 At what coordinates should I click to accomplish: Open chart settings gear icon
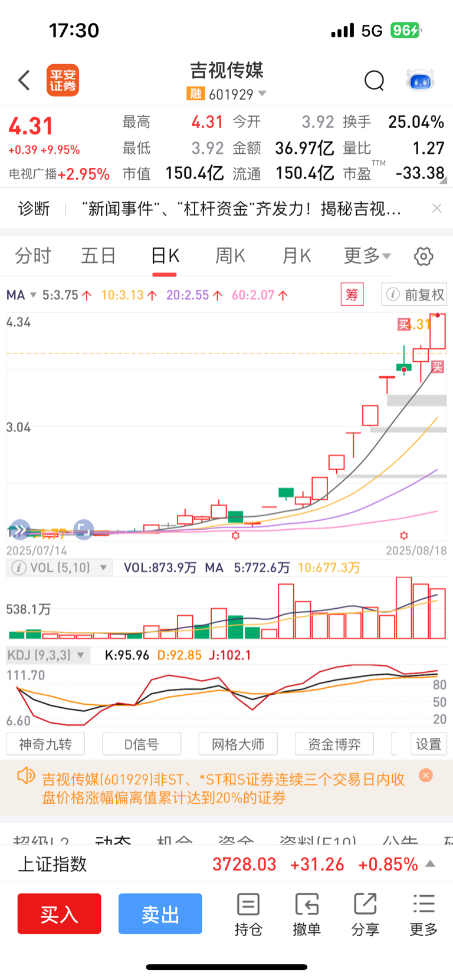tap(424, 256)
